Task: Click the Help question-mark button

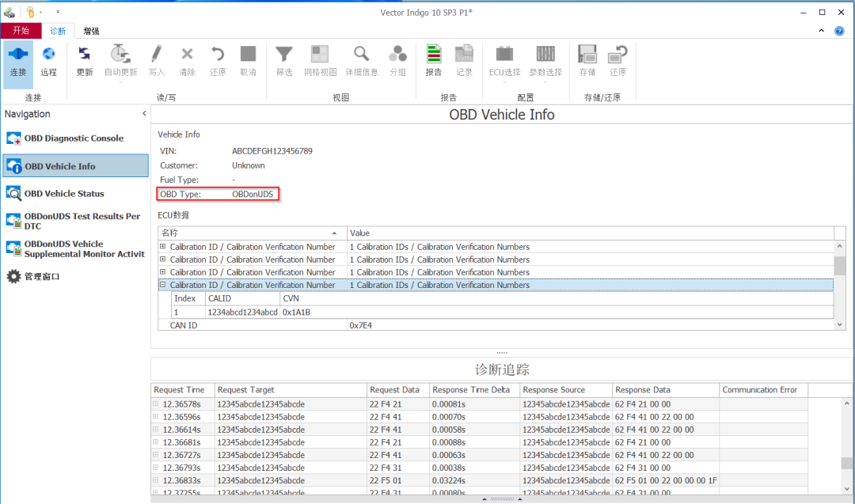Action: click(x=839, y=30)
